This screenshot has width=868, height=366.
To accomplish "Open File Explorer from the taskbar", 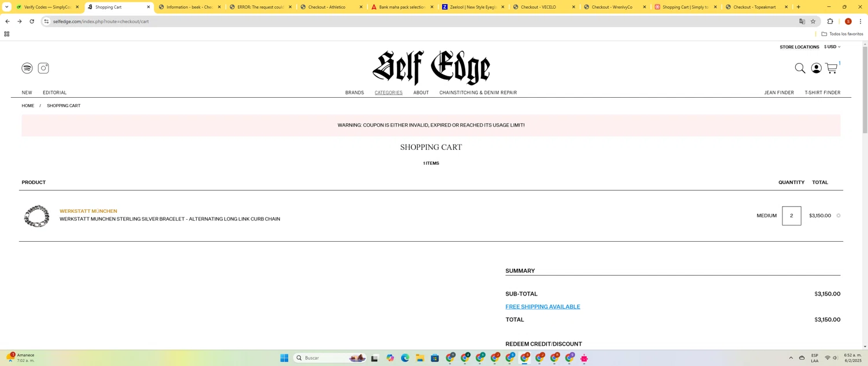I will point(420,358).
